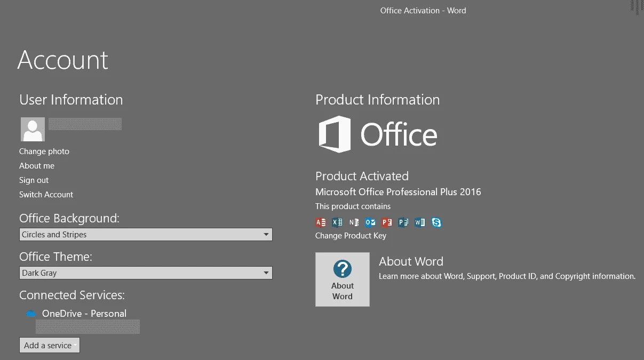The height and width of the screenshot is (360, 644).
Task: Click the Office Activation - Word title
Action: [423, 11]
